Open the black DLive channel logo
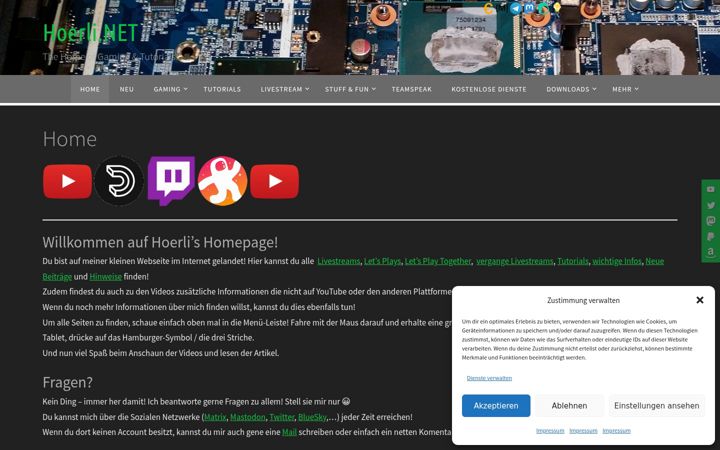Viewport: 720px width, 450px height. (119, 181)
